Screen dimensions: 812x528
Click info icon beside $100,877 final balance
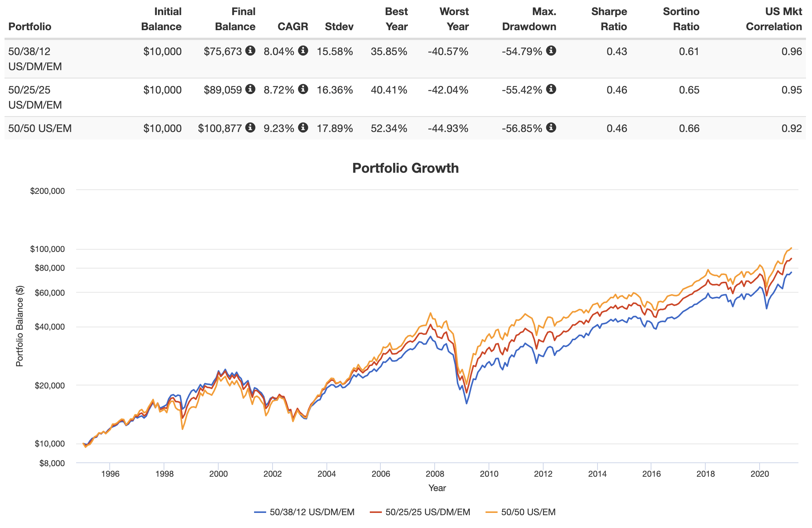[x=250, y=127]
